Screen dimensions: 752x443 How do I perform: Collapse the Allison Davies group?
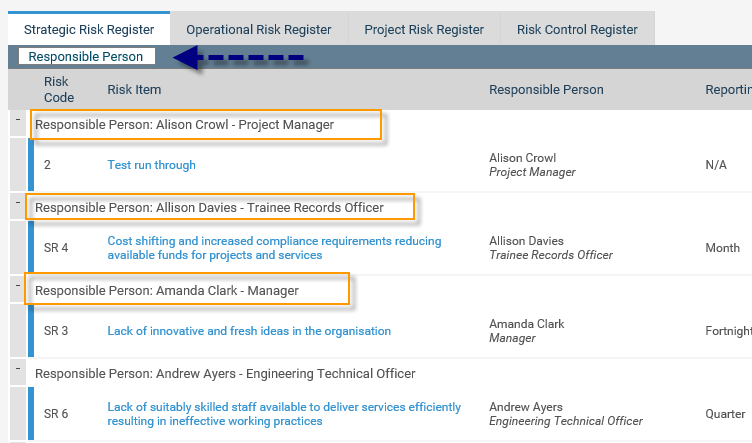click(19, 203)
